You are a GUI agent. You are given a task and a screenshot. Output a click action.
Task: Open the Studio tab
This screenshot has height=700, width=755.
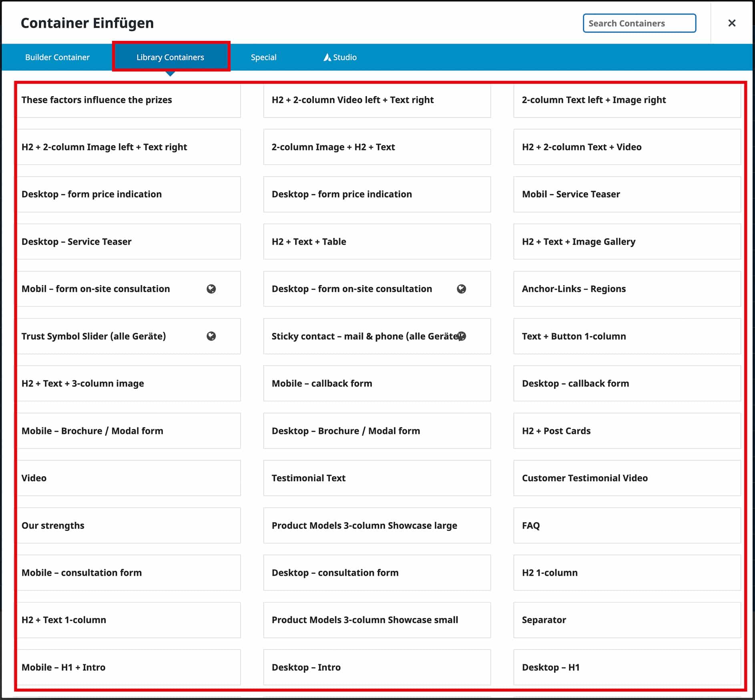(340, 57)
